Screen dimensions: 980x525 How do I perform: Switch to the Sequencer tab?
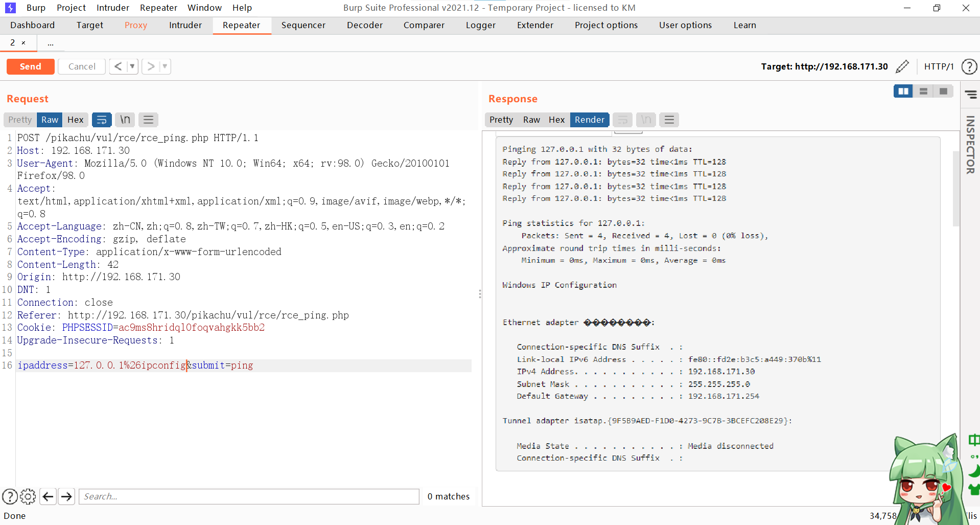(x=303, y=25)
